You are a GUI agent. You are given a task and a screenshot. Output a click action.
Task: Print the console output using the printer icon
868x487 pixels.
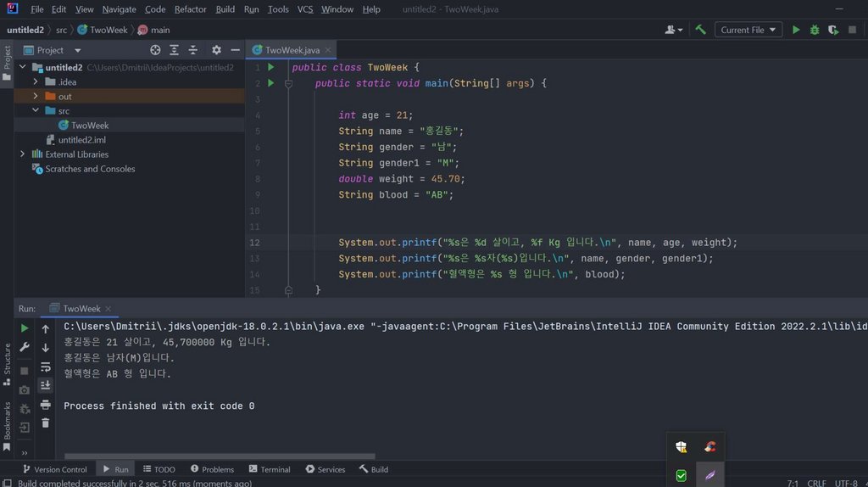coord(46,404)
